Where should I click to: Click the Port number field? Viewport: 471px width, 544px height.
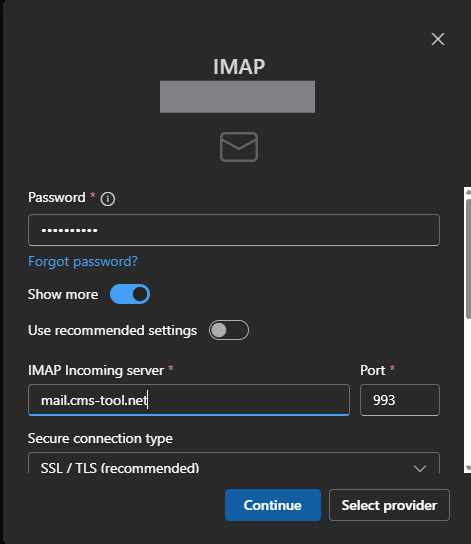(400, 400)
